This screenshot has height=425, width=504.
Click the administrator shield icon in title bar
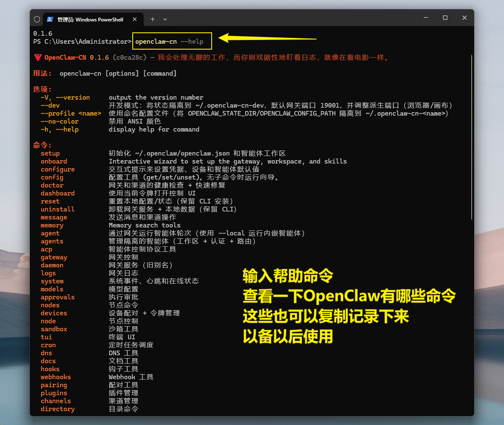point(37,19)
